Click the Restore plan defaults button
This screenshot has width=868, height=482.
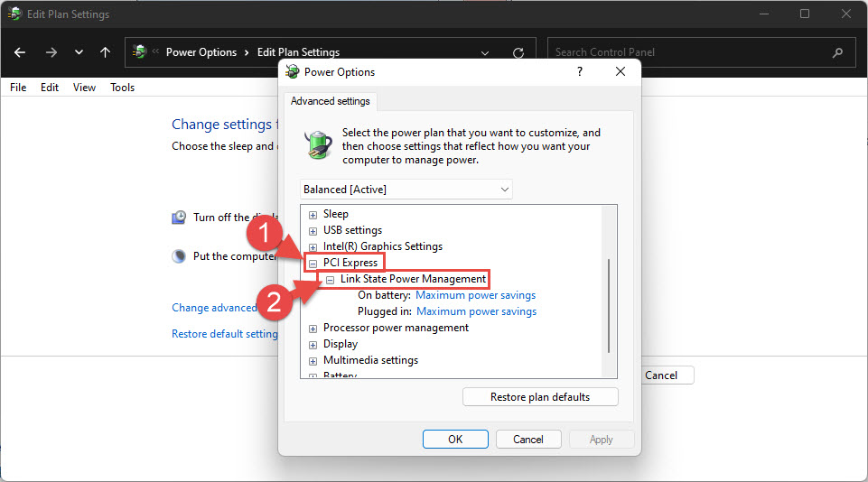(540, 397)
